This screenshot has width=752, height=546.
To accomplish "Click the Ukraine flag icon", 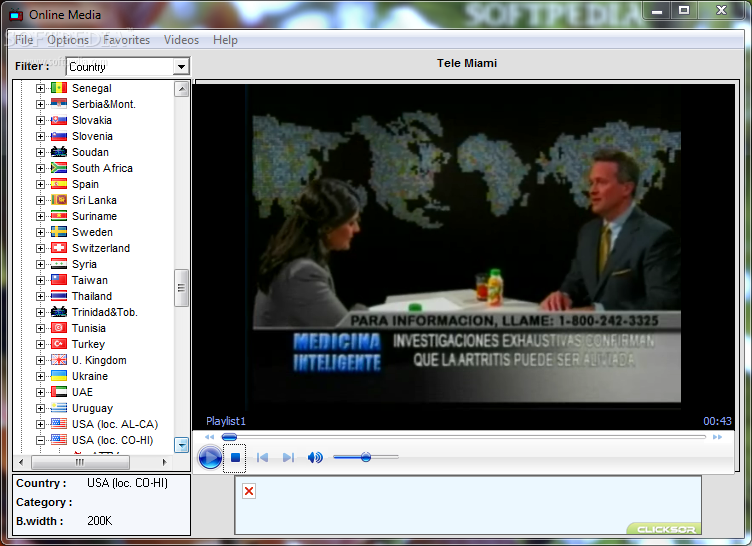I will click(x=59, y=376).
